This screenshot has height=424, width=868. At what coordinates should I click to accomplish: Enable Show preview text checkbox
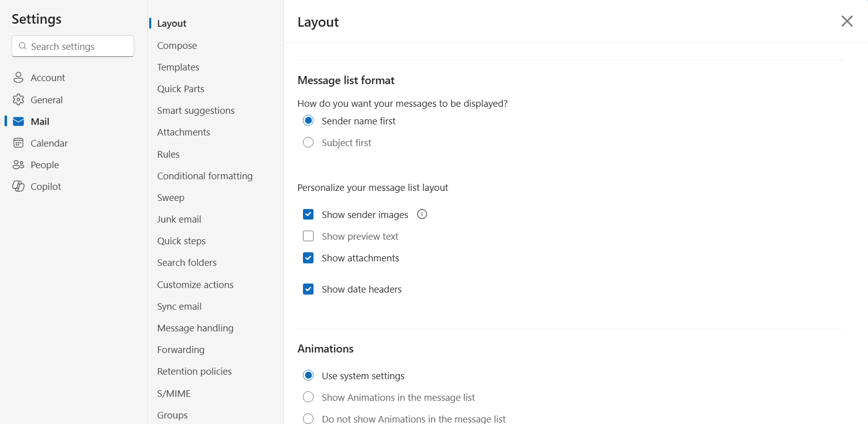point(308,236)
